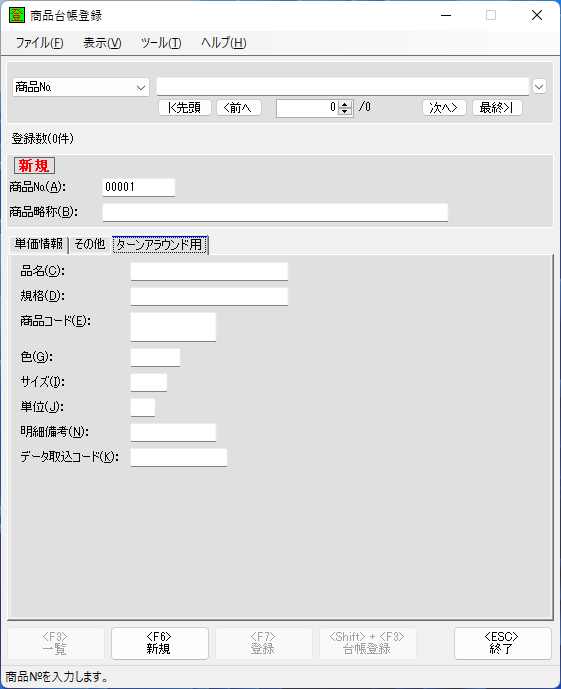Click the <F7> 登録 button
561x689 pixels.
tap(264, 643)
